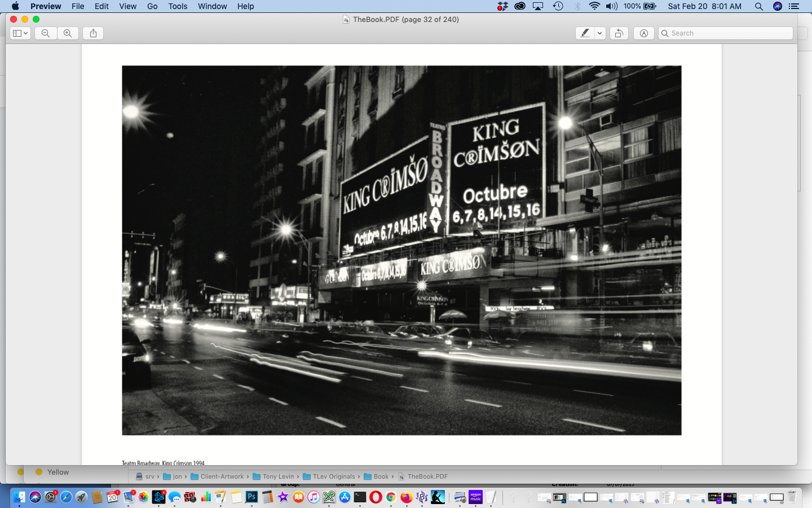The width and height of the screenshot is (812, 508).
Task: Open App Store from the Dock
Action: tap(345, 497)
